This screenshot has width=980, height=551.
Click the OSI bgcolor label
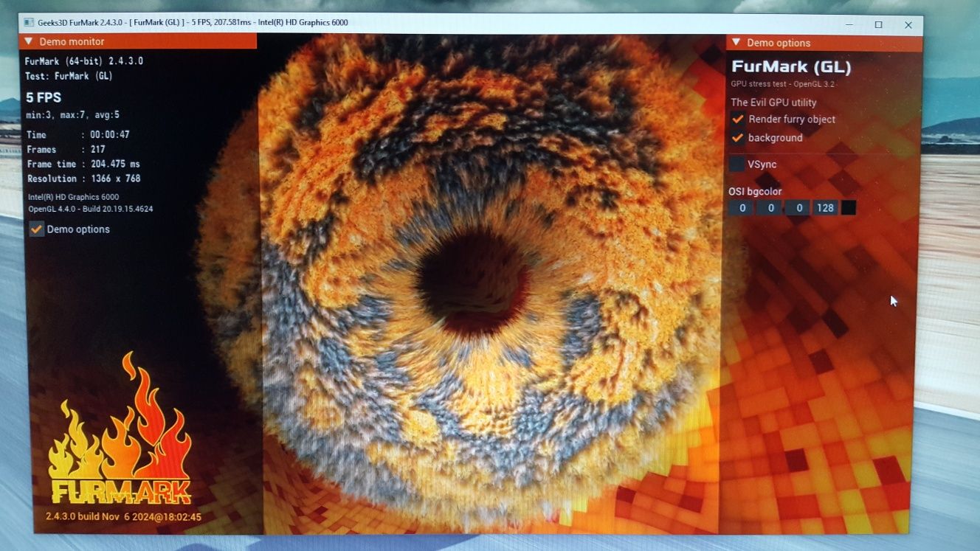point(755,192)
